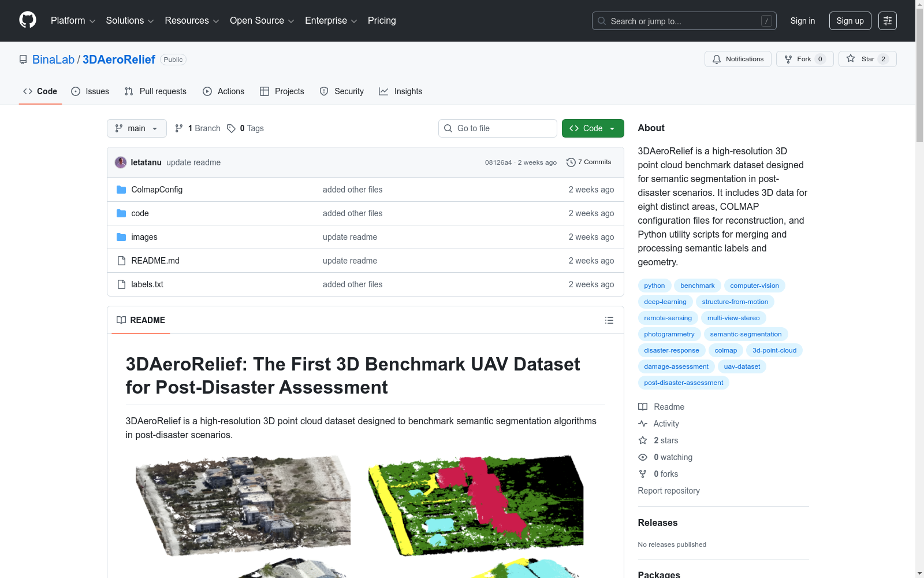Click the computer-vision topic tag
The width and height of the screenshot is (924, 578).
754,286
